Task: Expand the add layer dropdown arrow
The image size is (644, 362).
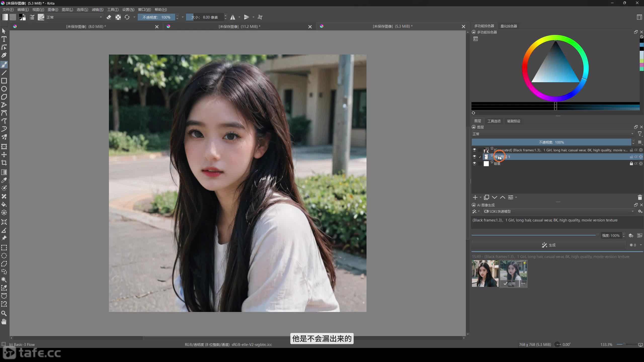Action: pos(480,197)
